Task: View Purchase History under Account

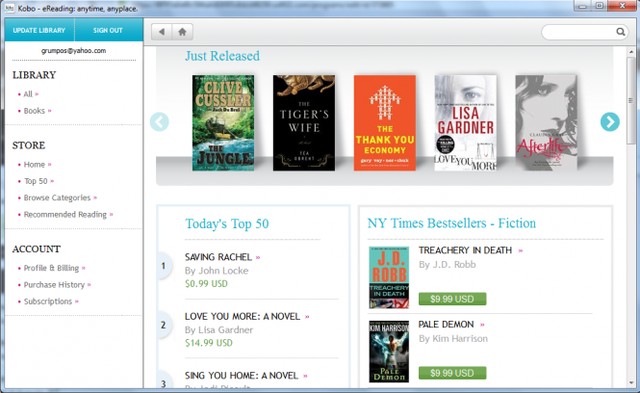Action: [x=54, y=284]
